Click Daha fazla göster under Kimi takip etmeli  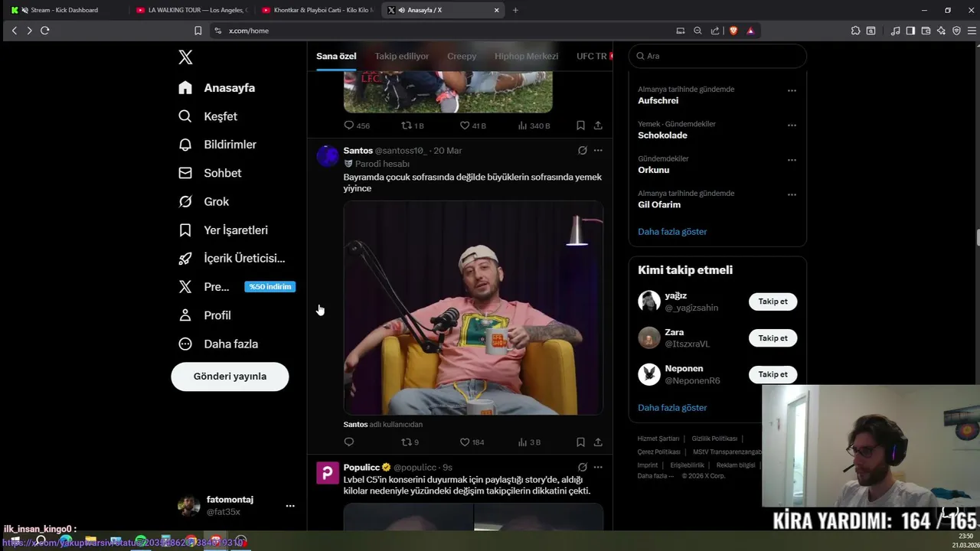[672, 408]
